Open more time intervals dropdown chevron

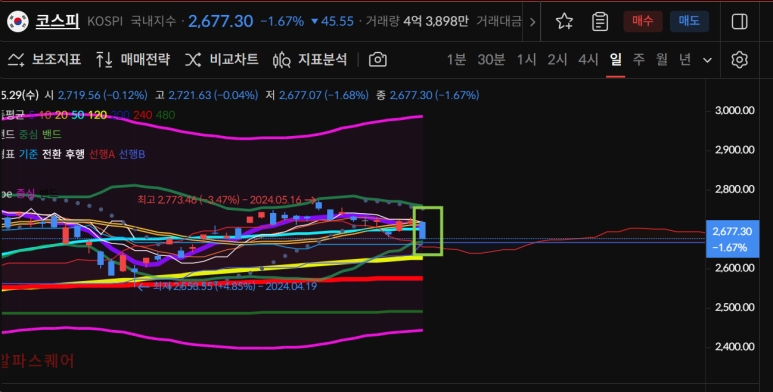(x=707, y=60)
